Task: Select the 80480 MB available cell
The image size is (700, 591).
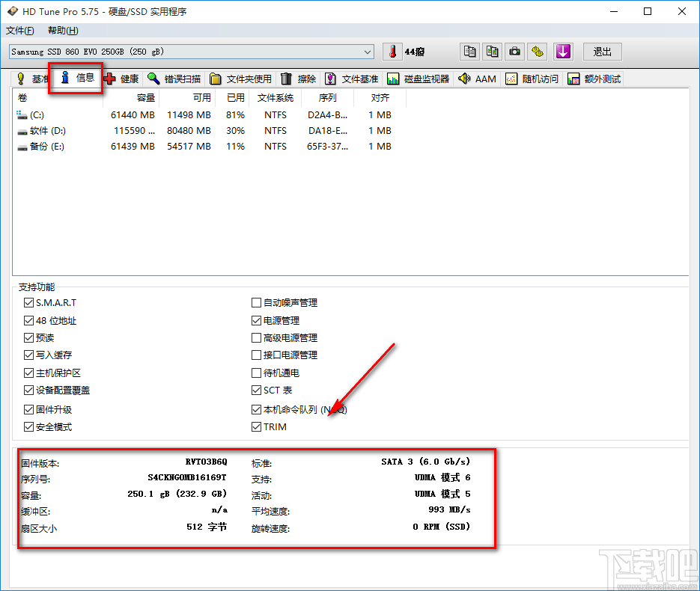Action: 189,131
